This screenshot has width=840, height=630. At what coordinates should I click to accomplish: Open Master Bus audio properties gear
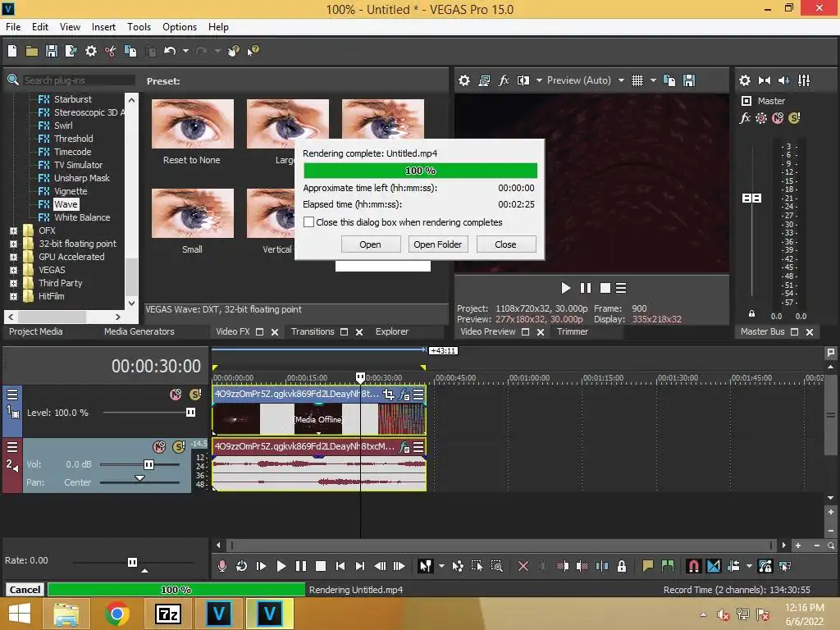[745, 80]
